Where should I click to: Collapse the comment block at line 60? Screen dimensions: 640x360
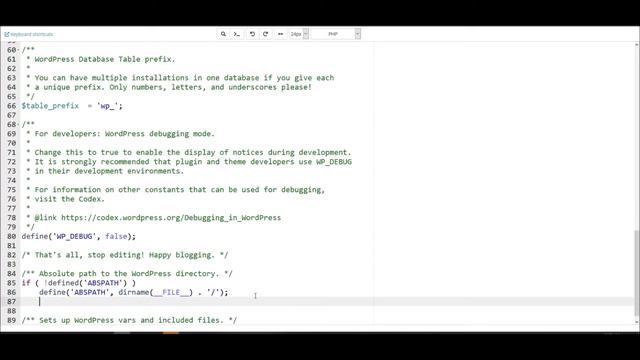coord(19,50)
